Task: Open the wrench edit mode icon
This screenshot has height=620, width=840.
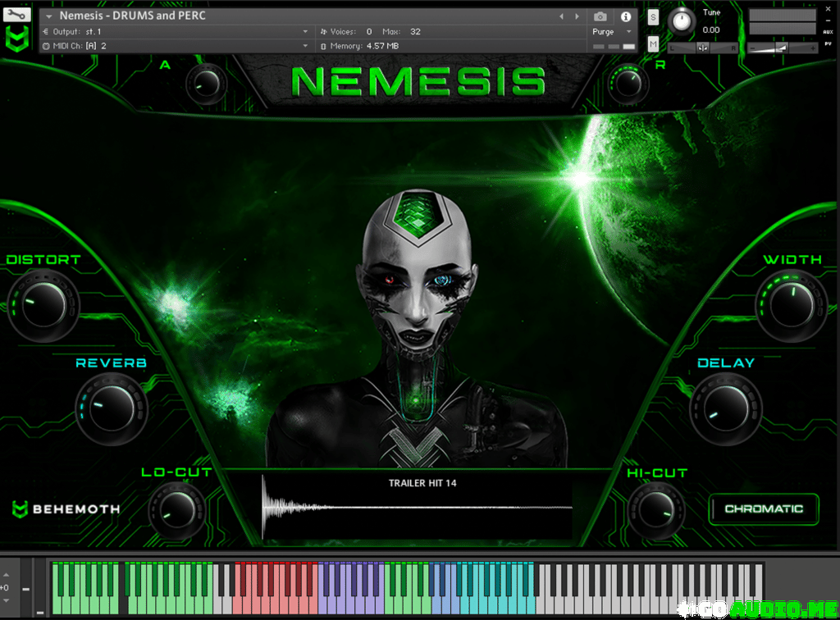Action: pyautogui.click(x=17, y=14)
